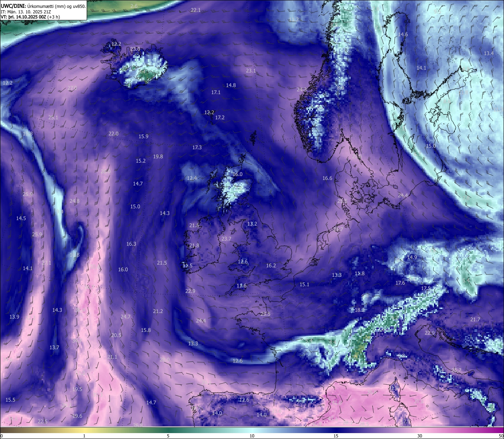Click the 19.5 value on the map
Viewport: 504px width, 439px height.
pos(77,389)
